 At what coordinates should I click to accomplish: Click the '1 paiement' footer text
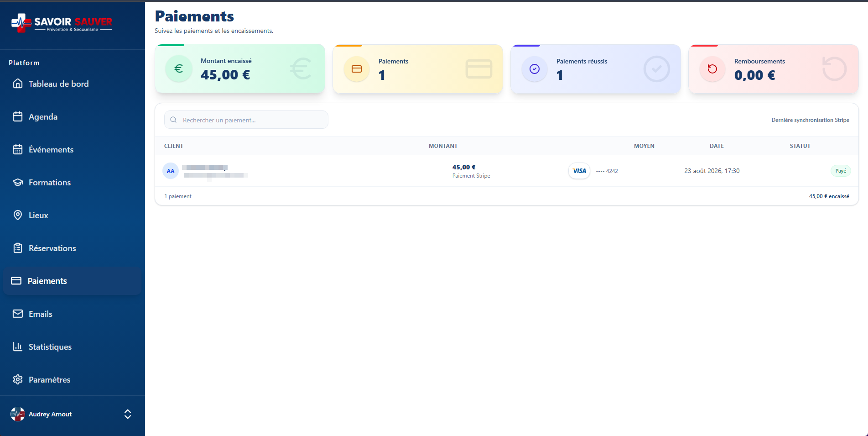click(x=178, y=196)
